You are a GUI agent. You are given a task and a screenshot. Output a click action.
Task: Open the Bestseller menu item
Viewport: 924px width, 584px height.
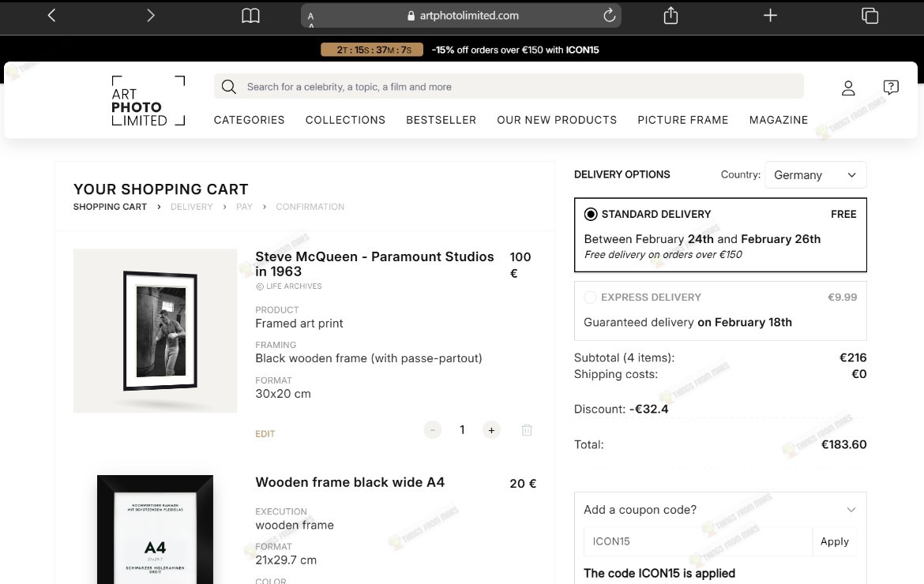tap(441, 120)
